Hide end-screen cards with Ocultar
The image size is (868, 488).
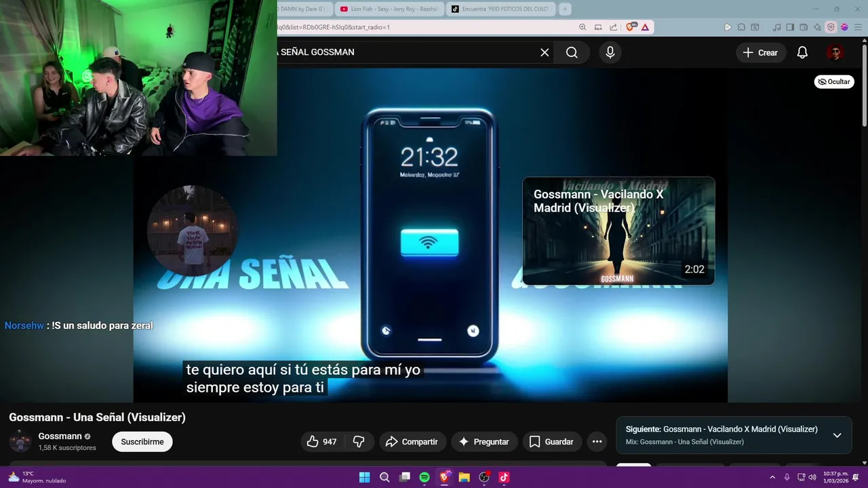pyautogui.click(x=834, y=81)
